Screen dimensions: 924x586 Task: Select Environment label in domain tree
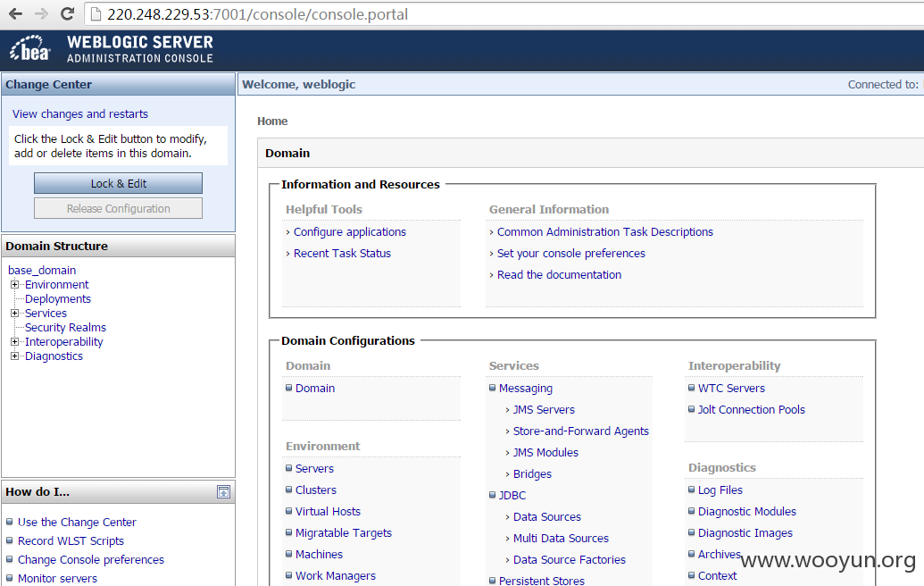pyautogui.click(x=56, y=285)
